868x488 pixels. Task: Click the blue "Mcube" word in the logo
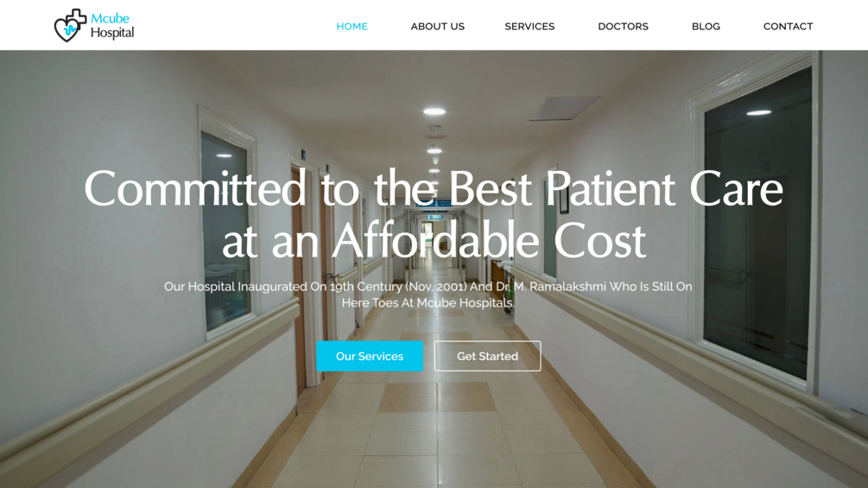110,18
